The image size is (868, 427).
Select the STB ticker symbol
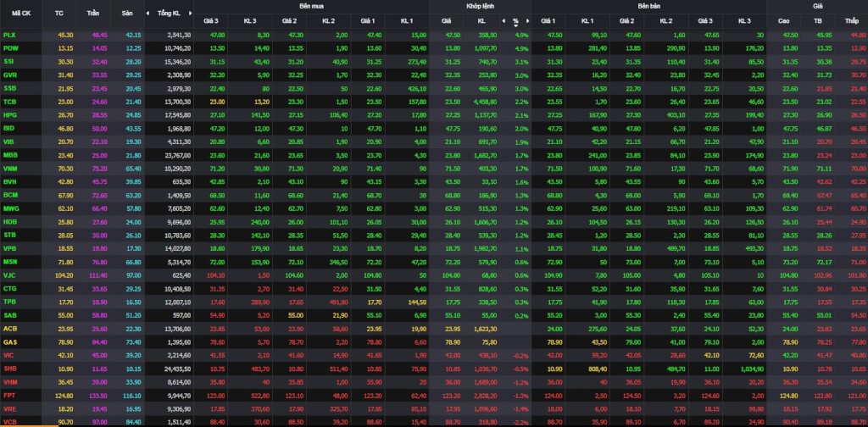pos(9,236)
